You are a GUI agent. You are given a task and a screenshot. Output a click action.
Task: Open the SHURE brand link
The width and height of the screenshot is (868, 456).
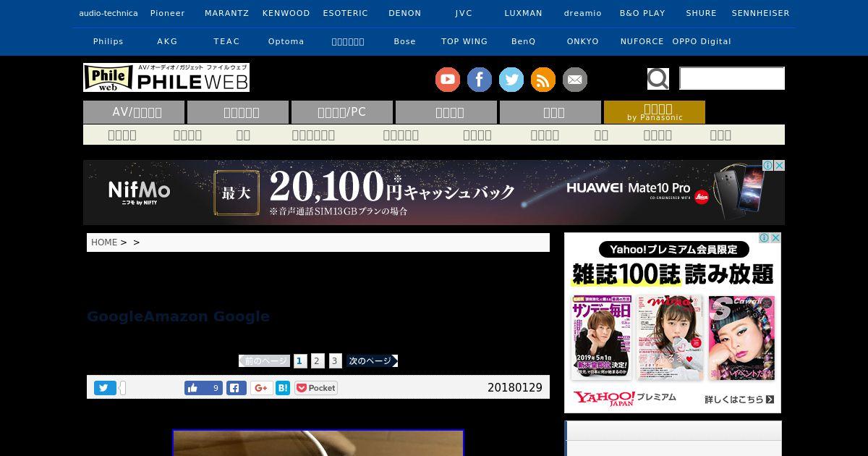[702, 13]
